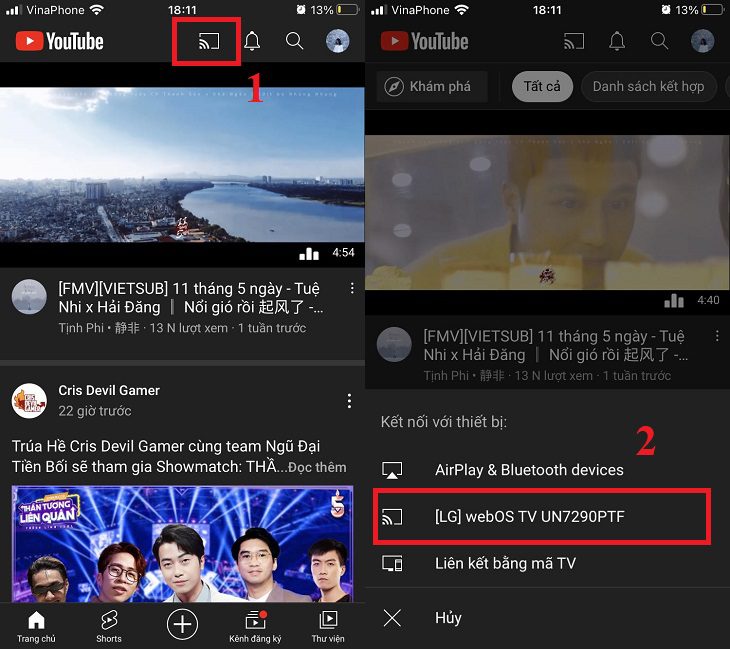Open notifications bell on left screen

[x=252, y=41]
